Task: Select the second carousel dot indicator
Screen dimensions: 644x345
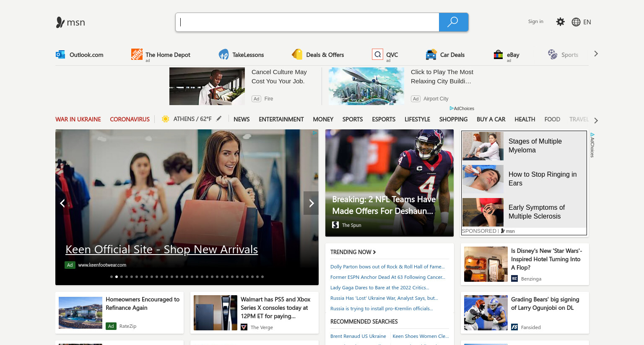Action: (x=117, y=277)
